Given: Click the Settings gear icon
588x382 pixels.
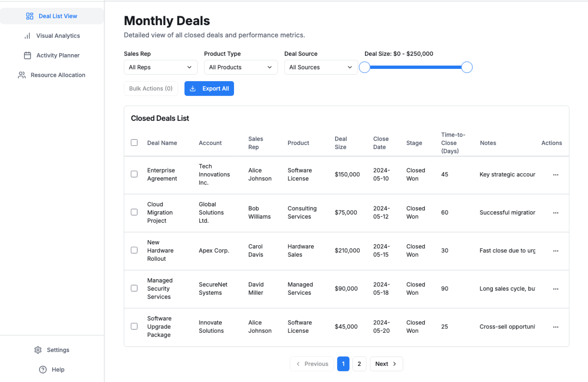Looking at the screenshot, I should (38, 350).
